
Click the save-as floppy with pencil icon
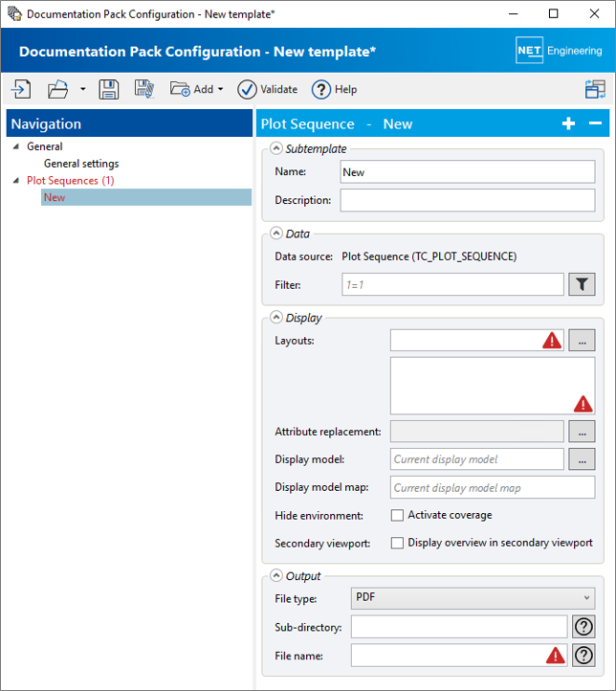(144, 89)
